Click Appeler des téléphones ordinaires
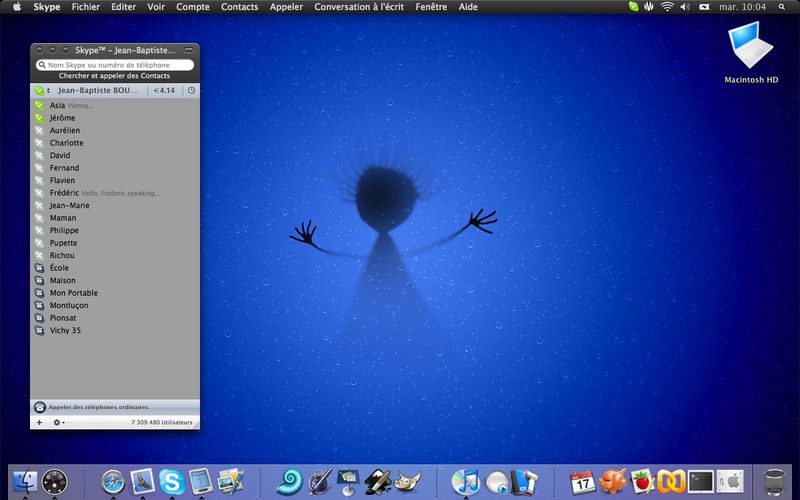Viewport: 800px width, 500px height. pos(98,407)
